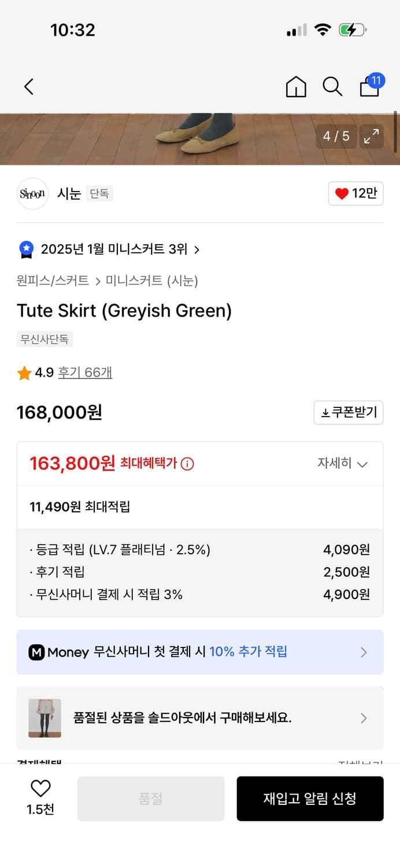Click the search magnifier icon
The width and height of the screenshot is (400, 868).
click(x=332, y=87)
